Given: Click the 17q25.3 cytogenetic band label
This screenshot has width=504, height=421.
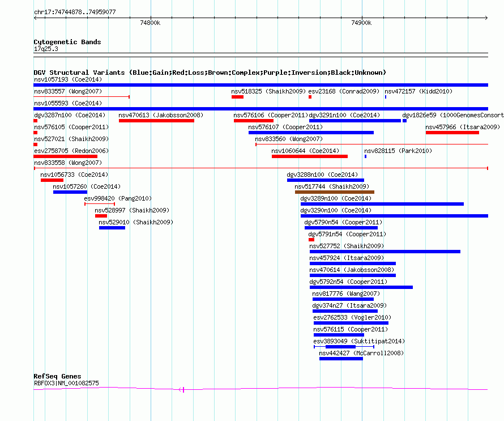Looking at the screenshot, I should tap(46, 49).
